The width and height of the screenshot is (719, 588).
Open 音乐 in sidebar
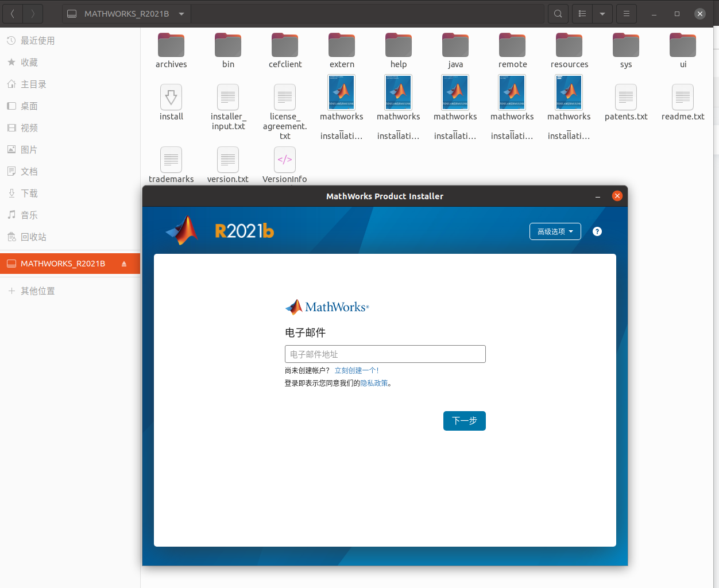pyautogui.click(x=70, y=215)
